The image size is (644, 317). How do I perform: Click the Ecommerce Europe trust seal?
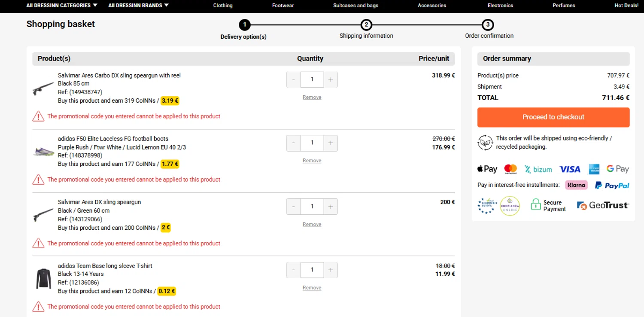[487, 206]
